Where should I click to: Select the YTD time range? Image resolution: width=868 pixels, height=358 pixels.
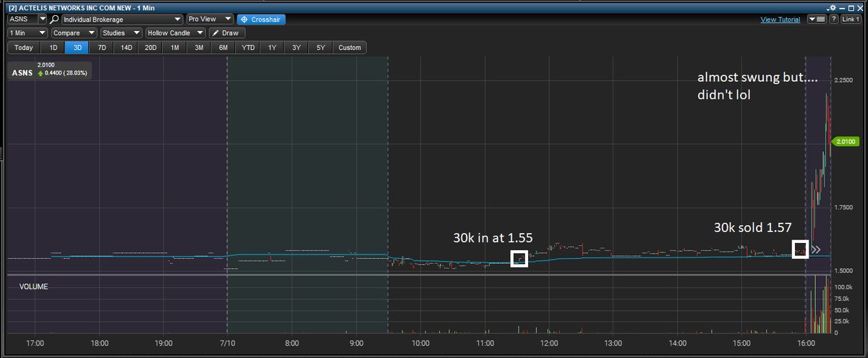[x=247, y=48]
